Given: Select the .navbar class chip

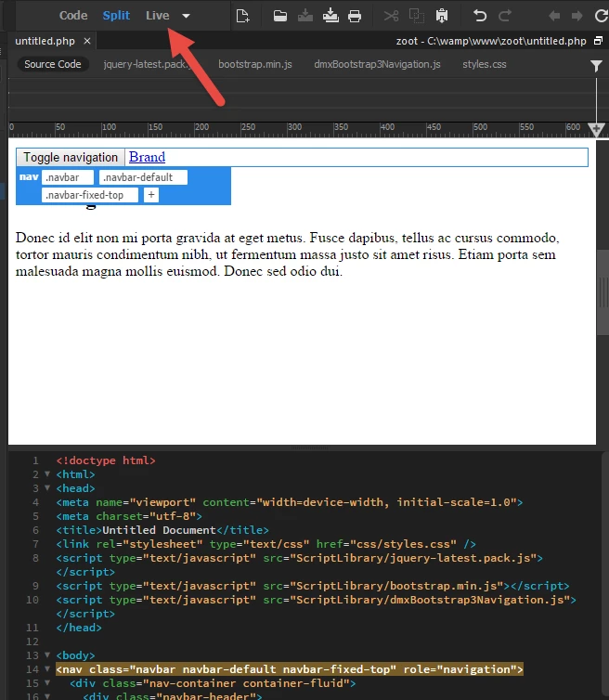Looking at the screenshot, I should click(68, 177).
